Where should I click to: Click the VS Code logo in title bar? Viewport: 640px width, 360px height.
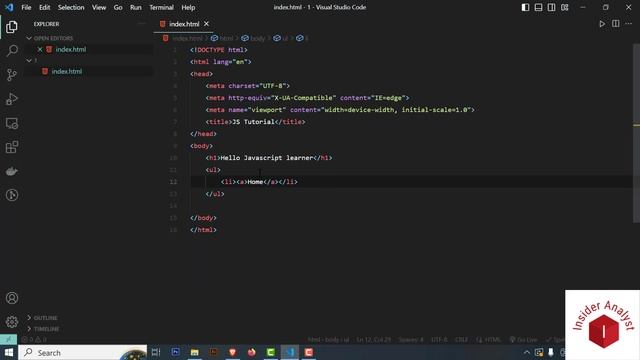click(x=9, y=7)
